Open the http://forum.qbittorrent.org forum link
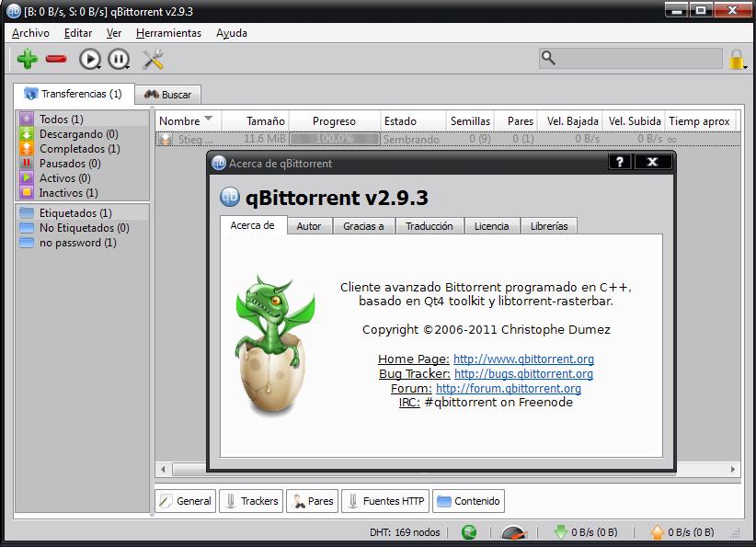 pyautogui.click(x=509, y=389)
